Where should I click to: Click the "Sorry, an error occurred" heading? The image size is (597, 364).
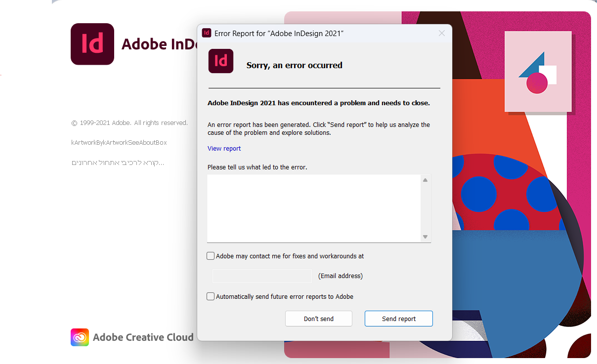click(295, 65)
